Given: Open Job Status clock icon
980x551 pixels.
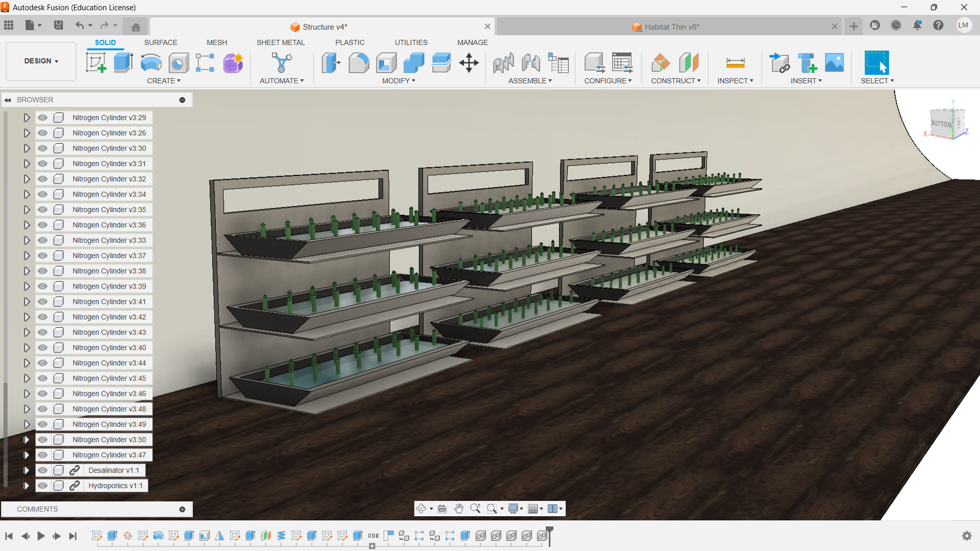Looking at the screenshot, I should pyautogui.click(x=896, y=26).
